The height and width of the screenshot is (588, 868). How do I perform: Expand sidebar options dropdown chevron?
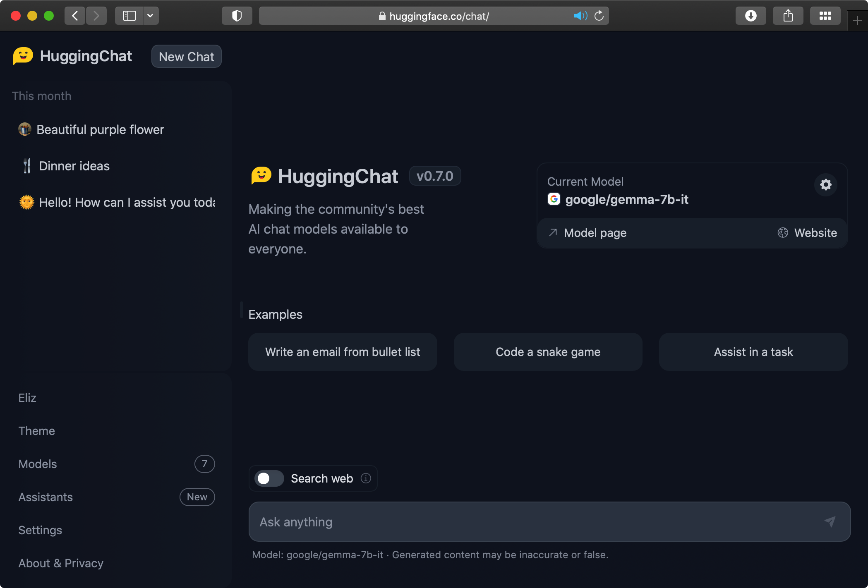click(151, 16)
